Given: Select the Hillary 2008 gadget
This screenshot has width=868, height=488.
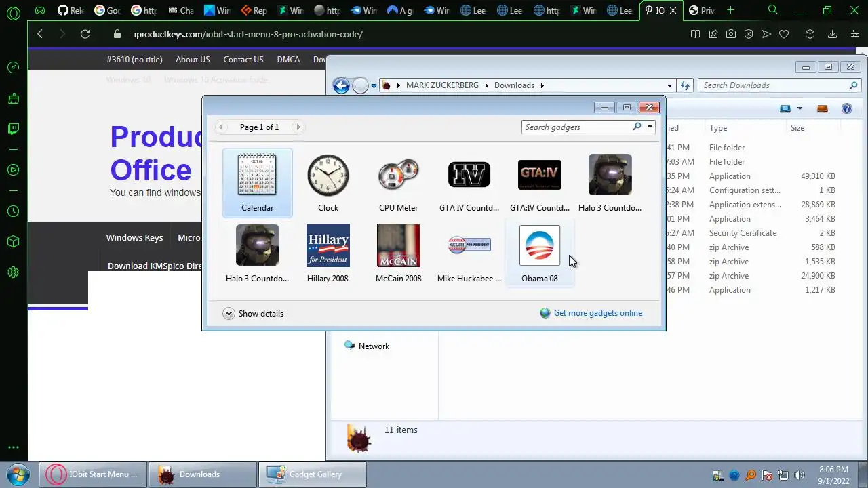Looking at the screenshot, I should click(328, 253).
